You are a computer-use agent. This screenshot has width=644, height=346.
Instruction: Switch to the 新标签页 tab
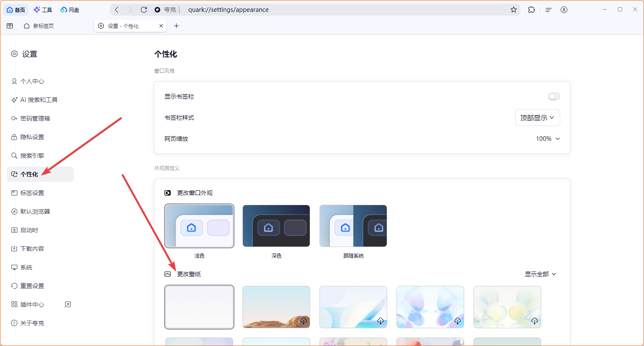pos(43,26)
